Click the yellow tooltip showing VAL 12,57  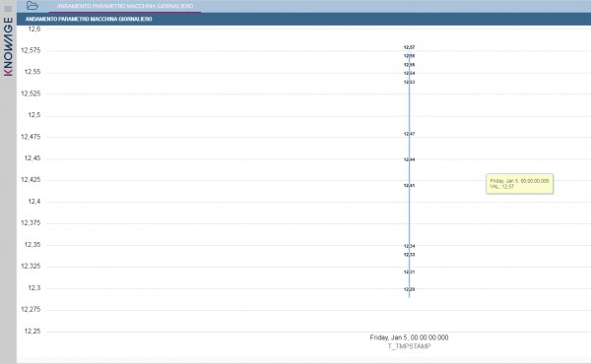pyautogui.click(x=519, y=184)
